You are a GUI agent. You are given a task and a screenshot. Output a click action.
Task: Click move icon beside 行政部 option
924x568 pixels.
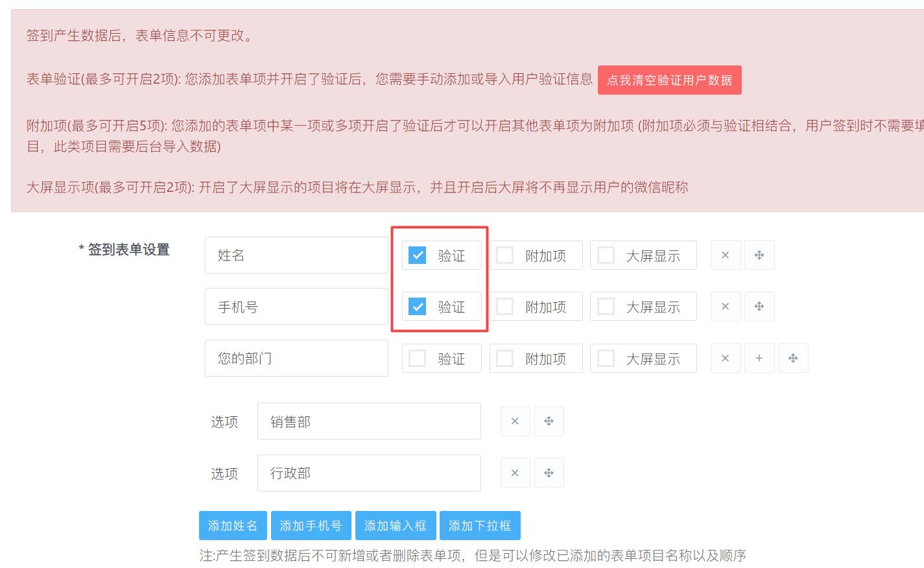549,473
